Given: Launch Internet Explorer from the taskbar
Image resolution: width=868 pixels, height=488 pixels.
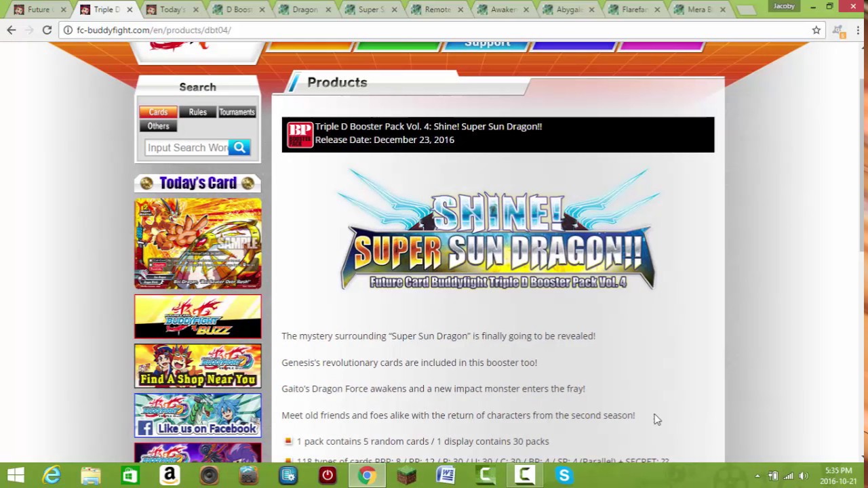Looking at the screenshot, I should (52, 475).
